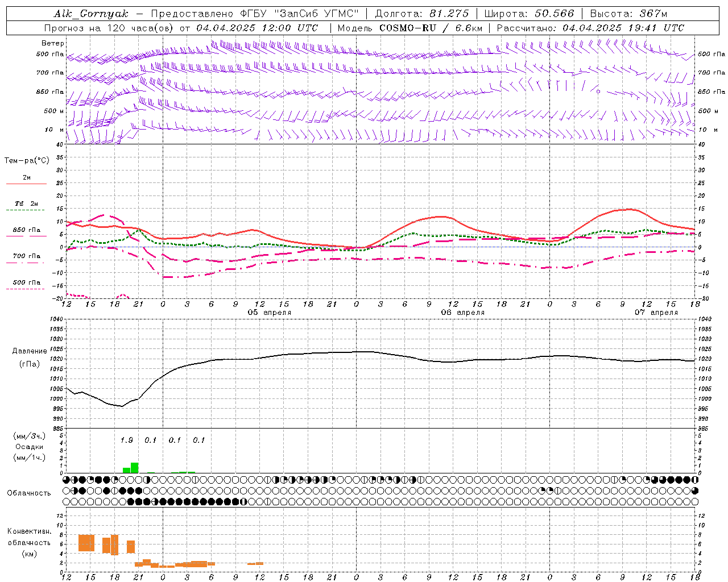Viewport: 728px width, 582px height.
Task: Click the 1040 tick on left pressure axis
Action: pos(57,319)
